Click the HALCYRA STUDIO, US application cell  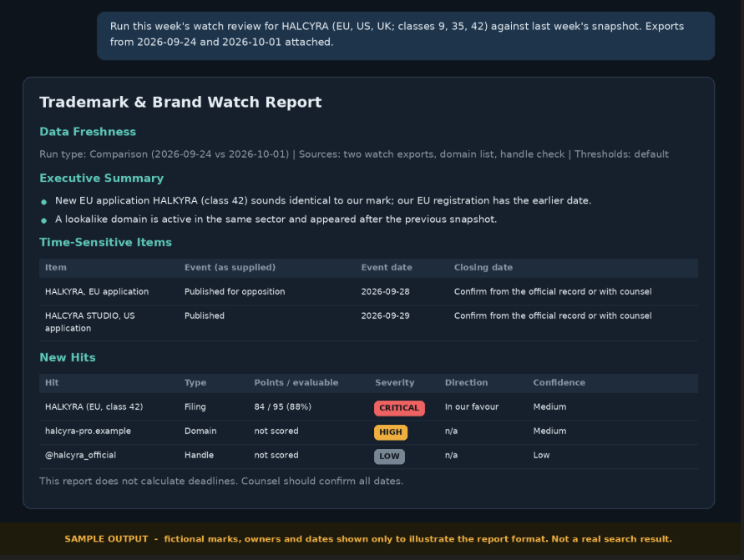coord(89,322)
